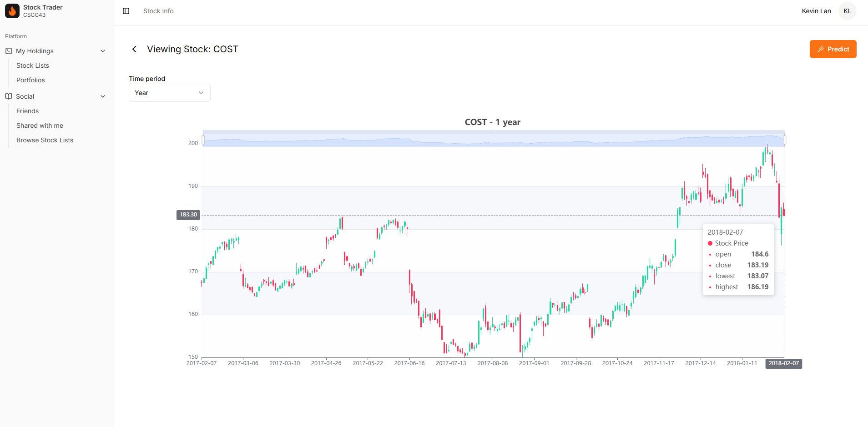
Task: Open the Shared with me section
Action: 40,125
